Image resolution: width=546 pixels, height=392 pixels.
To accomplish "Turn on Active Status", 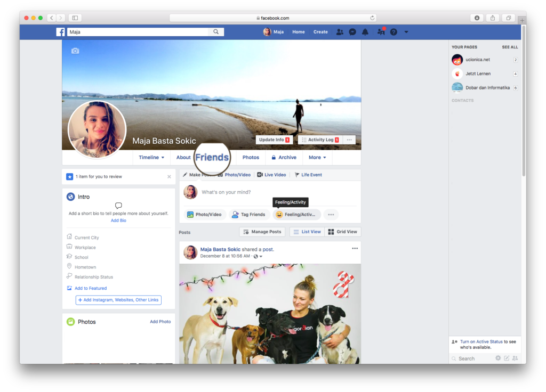I will tap(481, 341).
